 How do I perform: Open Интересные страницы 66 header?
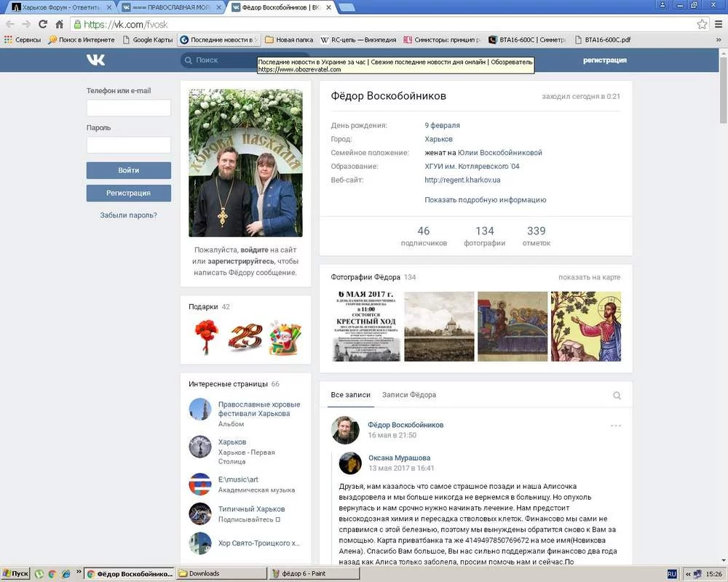234,384
